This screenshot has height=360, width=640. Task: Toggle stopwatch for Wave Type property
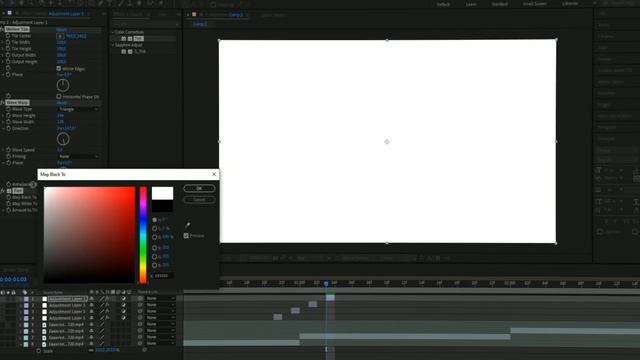coord(8,109)
